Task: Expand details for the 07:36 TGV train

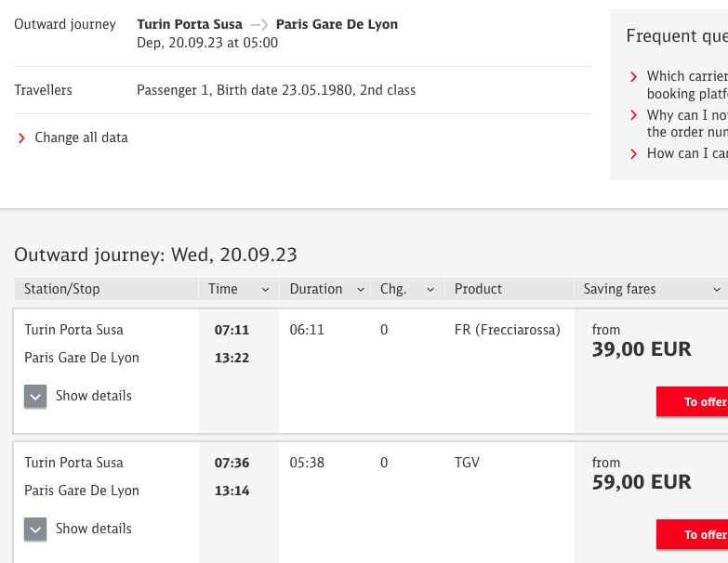Action: (x=35, y=530)
